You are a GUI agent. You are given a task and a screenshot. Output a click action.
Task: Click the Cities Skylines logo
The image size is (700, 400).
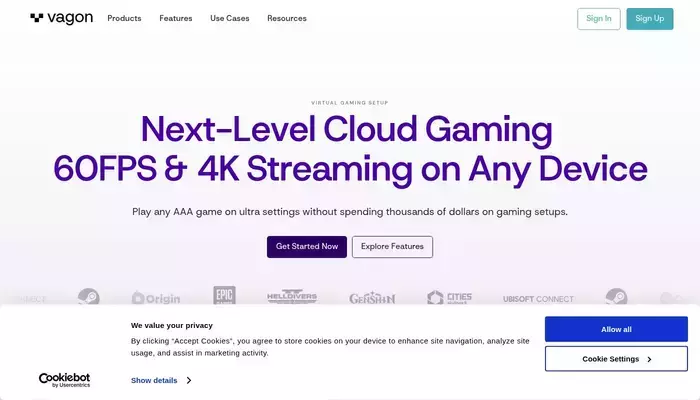pos(449,297)
